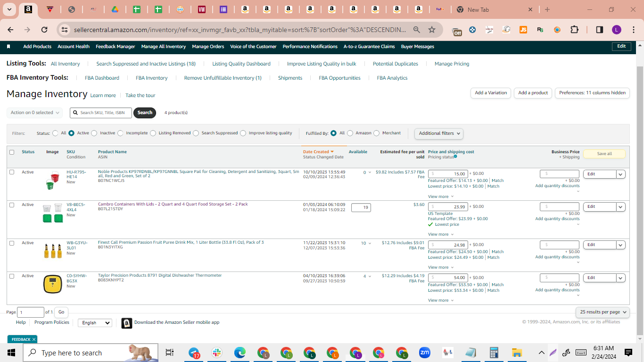Image resolution: width=644 pixels, height=362 pixels.
Task: Select the Listing Removed status filter
Action: (x=153, y=133)
